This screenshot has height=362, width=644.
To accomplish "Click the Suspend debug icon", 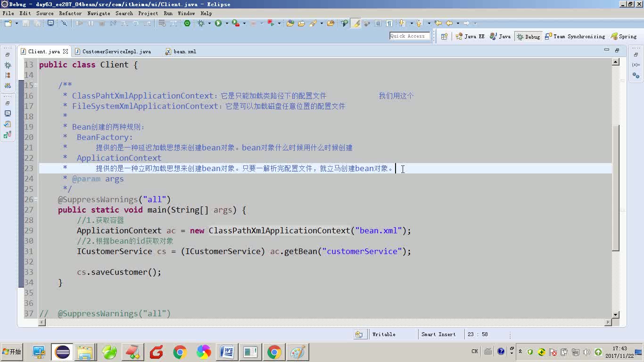I will click(x=91, y=23).
